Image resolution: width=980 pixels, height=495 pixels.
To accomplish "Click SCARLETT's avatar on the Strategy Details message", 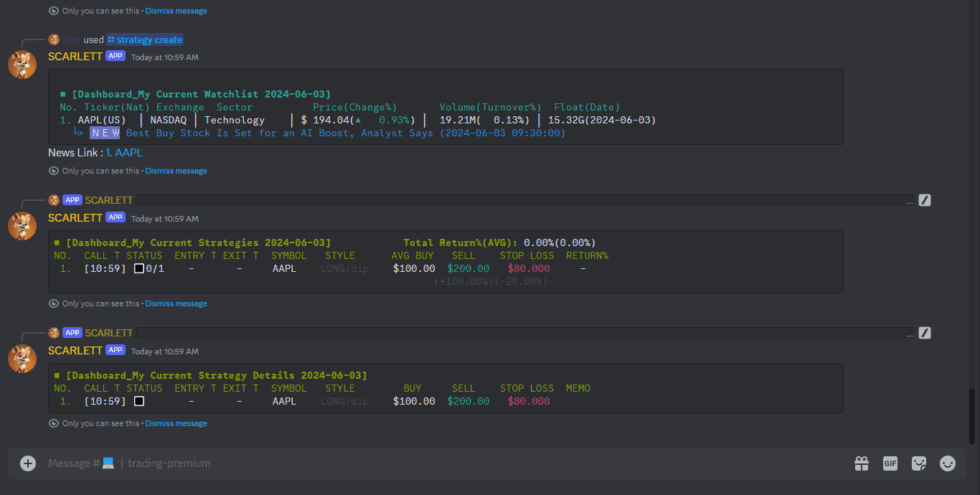I will coord(22,359).
